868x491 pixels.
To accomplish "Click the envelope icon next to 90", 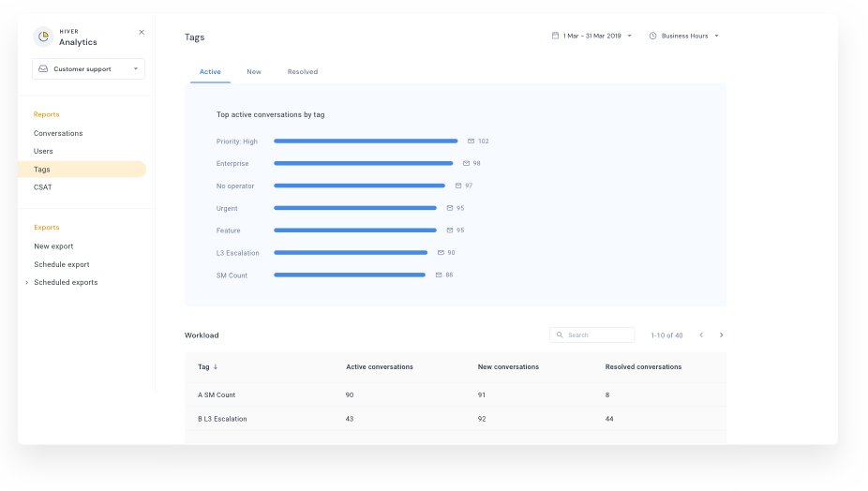I will click(441, 252).
